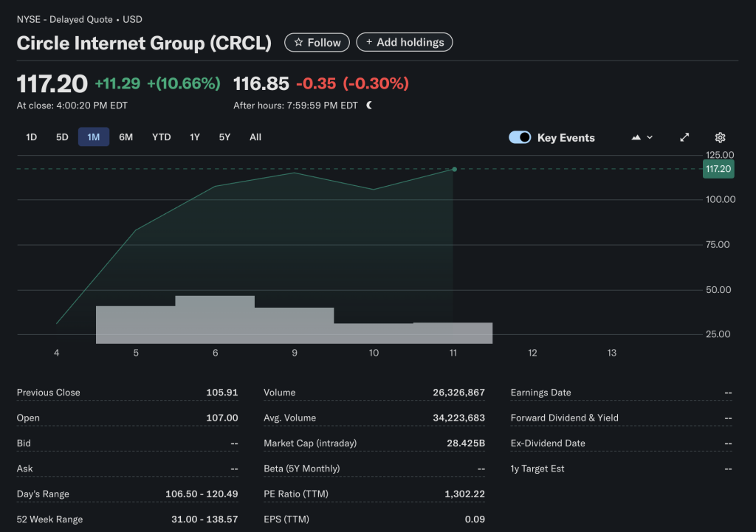Image resolution: width=756 pixels, height=532 pixels.
Task: Click the 1y Target Est label
Action: pyautogui.click(x=537, y=469)
